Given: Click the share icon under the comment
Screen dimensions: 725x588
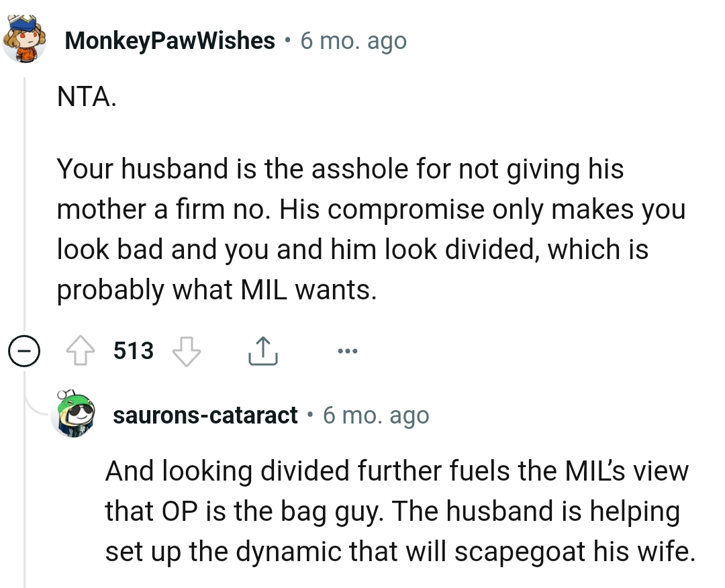Looking at the screenshot, I should pyautogui.click(x=264, y=350).
